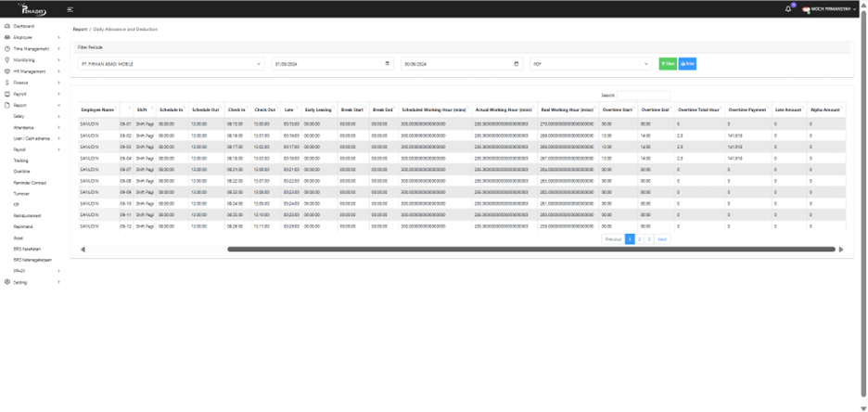Image resolution: width=868 pixels, height=412 pixels.
Task: Click the page vertical scrollbar
Action: (864, 204)
